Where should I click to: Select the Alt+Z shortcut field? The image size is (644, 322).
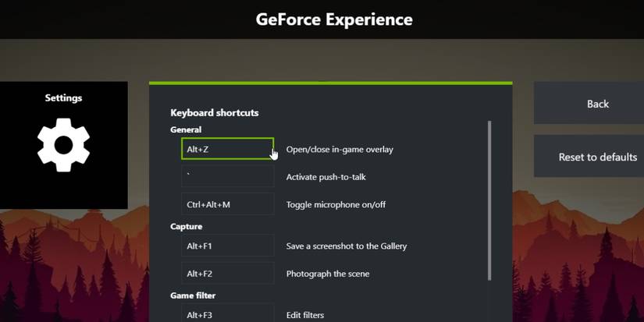227,149
